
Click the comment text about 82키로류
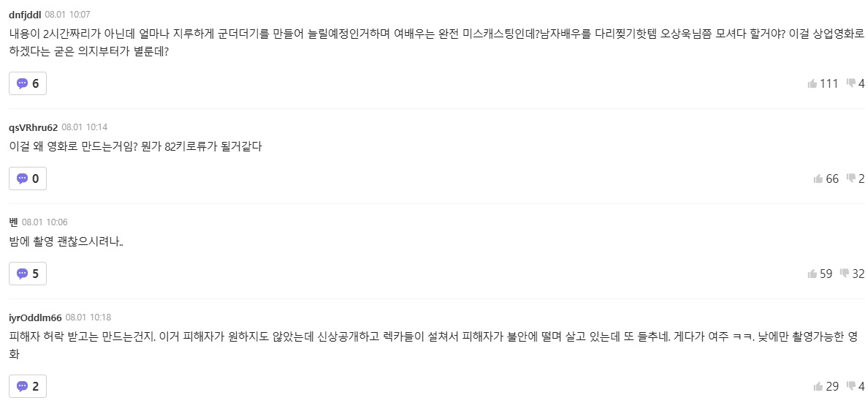pos(135,147)
